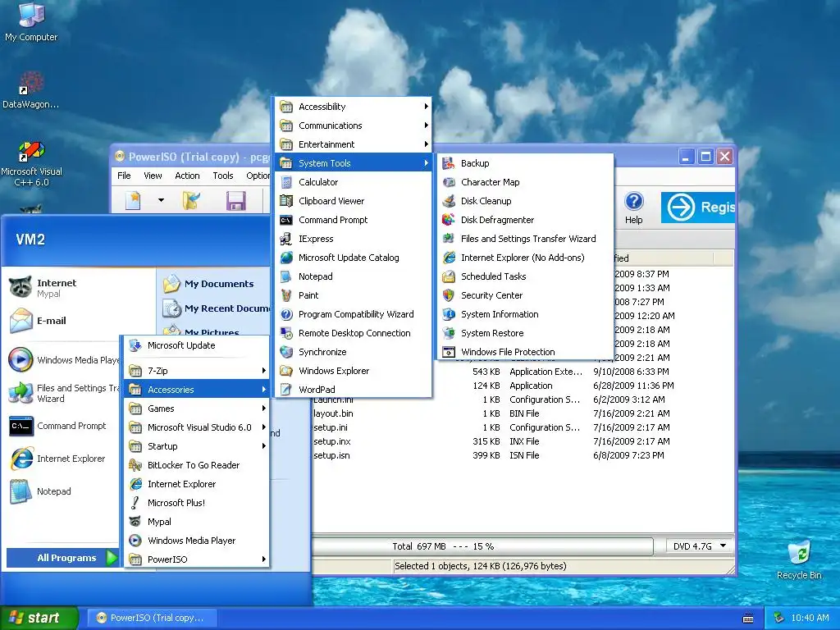Click Microsoft Update in programs menu
The image size is (840, 630).
click(x=196, y=345)
